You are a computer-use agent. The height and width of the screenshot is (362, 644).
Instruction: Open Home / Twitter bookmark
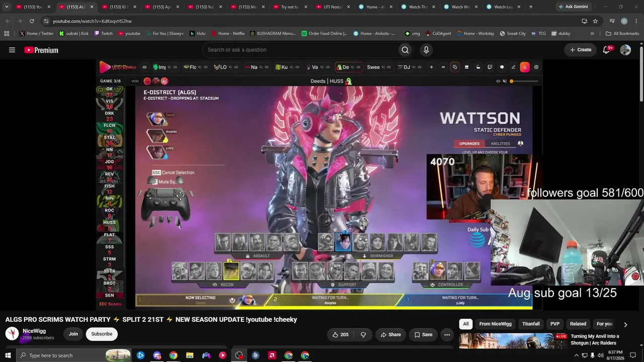tap(37, 34)
